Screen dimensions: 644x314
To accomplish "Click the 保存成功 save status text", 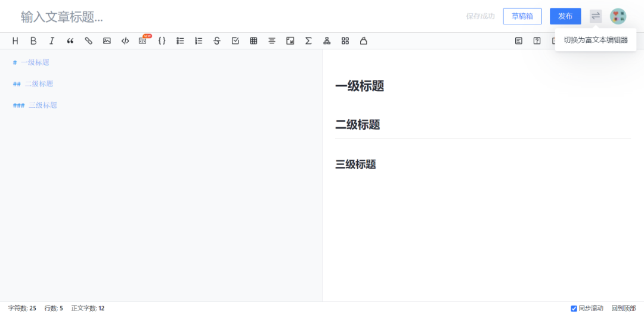I will [481, 17].
